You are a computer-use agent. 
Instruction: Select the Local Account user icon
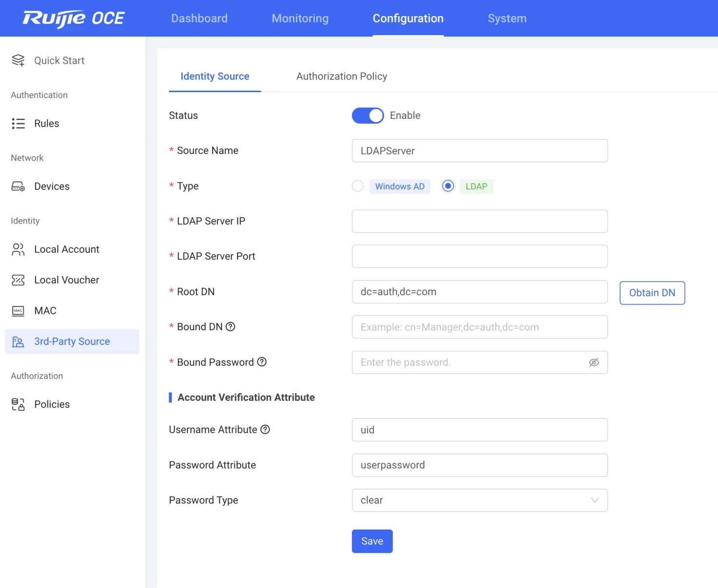pyautogui.click(x=18, y=249)
